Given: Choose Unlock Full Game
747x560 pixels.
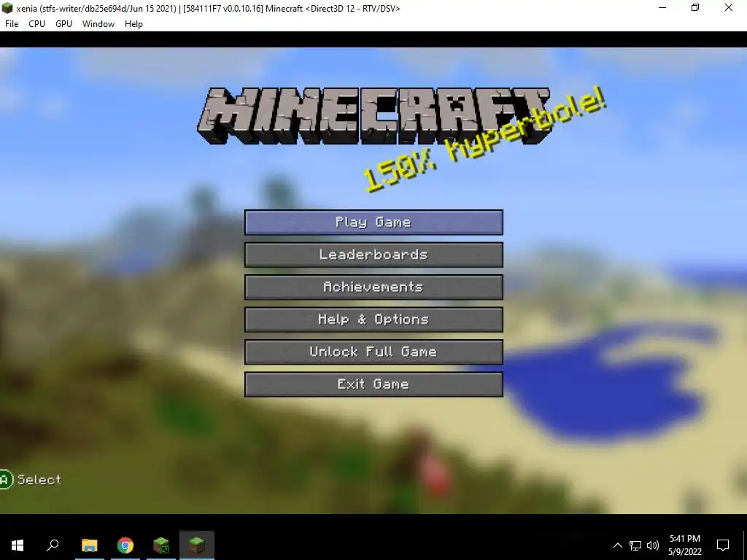Looking at the screenshot, I should pyautogui.click(x=373, y=352).
